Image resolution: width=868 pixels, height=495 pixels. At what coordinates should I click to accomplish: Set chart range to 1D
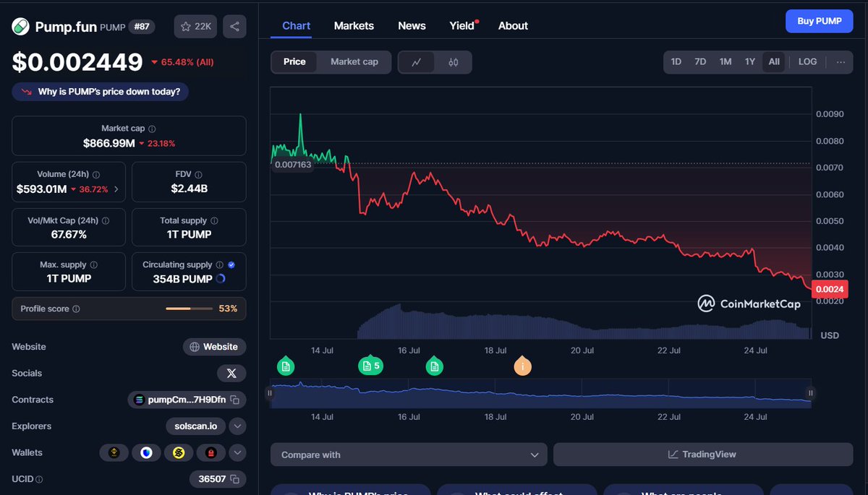[x=676, y=62]
